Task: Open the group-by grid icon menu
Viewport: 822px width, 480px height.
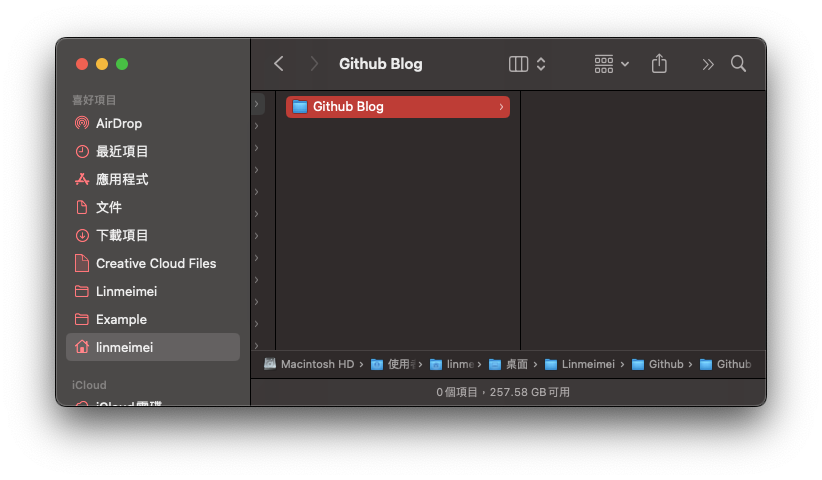Action: point(603,64)
